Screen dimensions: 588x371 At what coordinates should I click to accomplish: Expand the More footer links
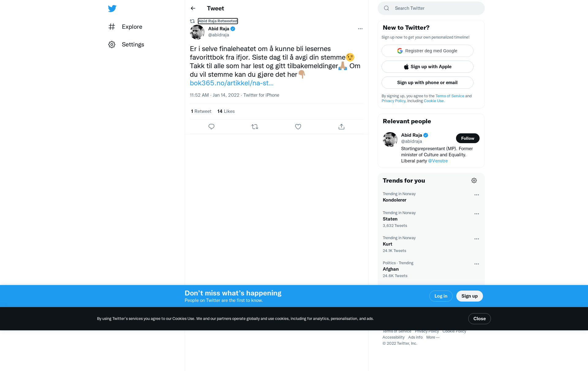click(433, 337)
